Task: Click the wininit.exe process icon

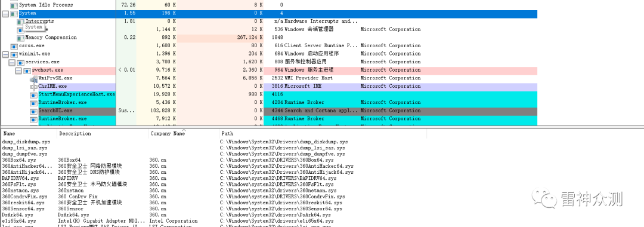Action: [x=14, y=54]
